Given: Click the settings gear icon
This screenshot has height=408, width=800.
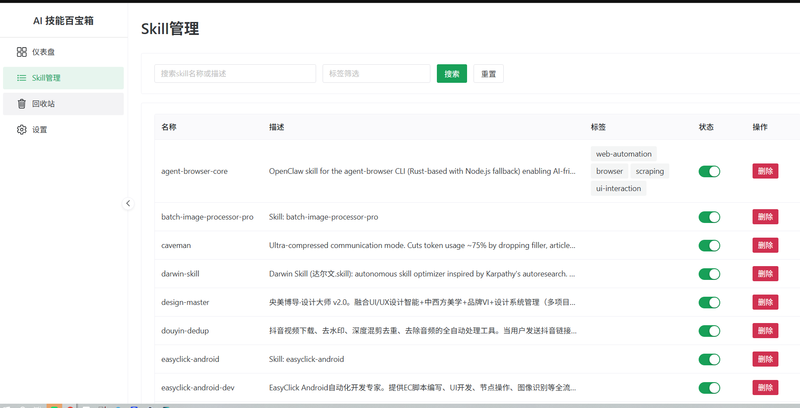Looking at the screenshot, I should click(x=21, y=130).
